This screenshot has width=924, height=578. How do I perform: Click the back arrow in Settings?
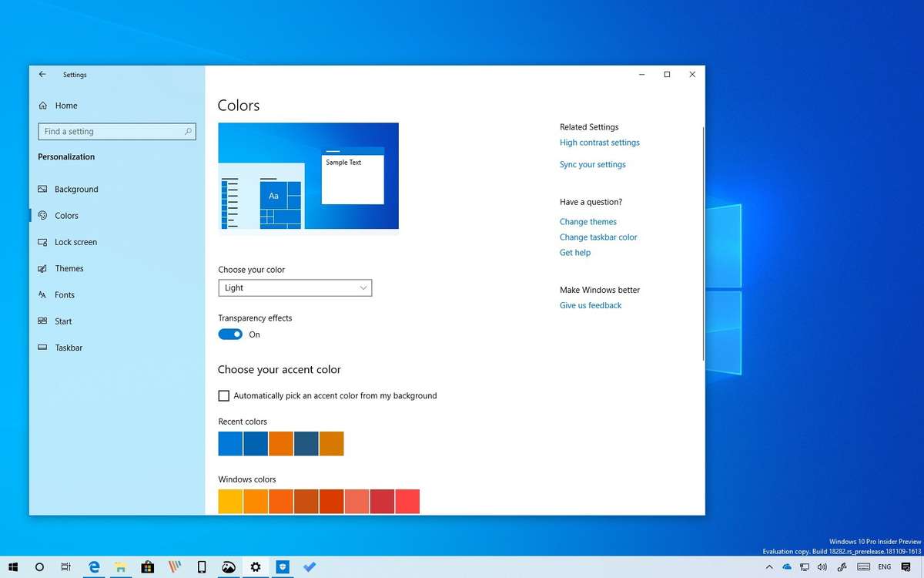pyautogui.click(x=42, y=74)
